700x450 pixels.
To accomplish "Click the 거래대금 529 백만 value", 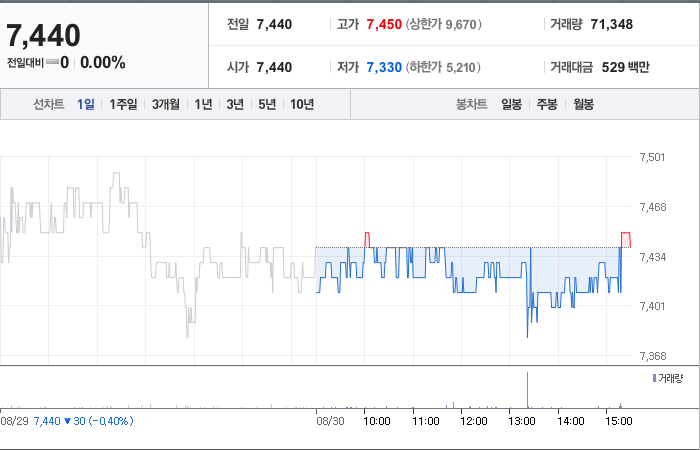I will click(625, 67).
